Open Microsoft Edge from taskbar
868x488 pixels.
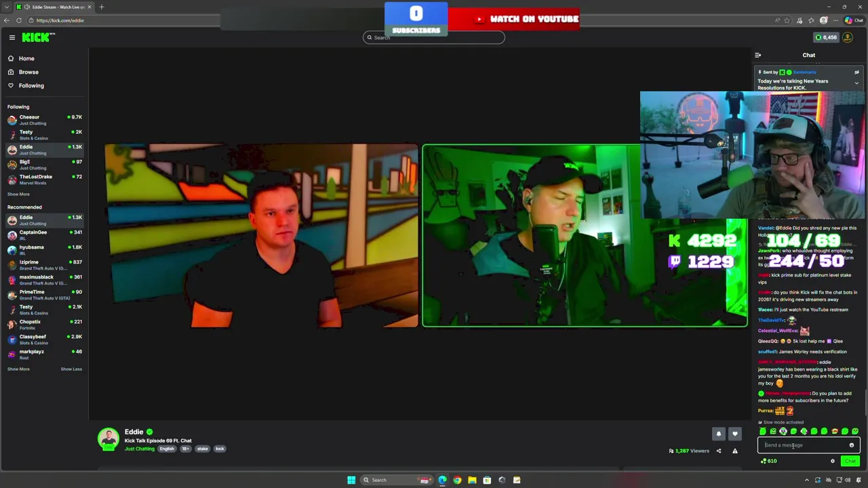pyautogui.click(x=442, y=480)
